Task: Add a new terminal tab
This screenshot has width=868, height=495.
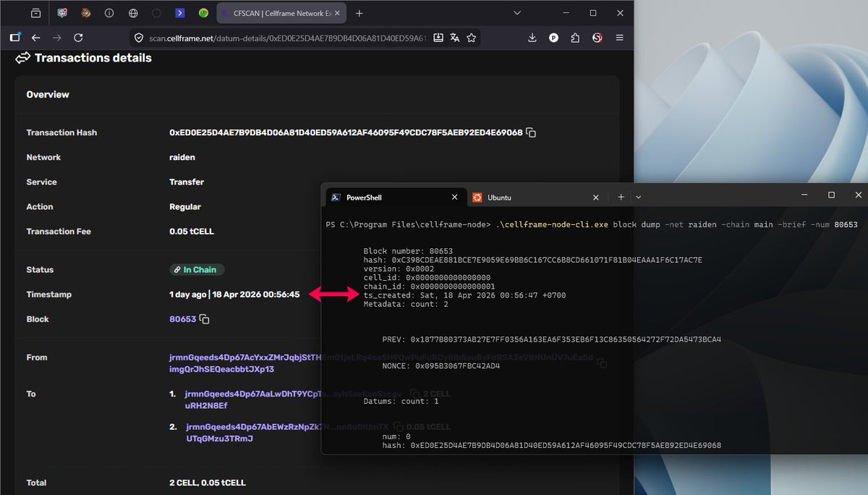Action: click(x=621, y=197)
